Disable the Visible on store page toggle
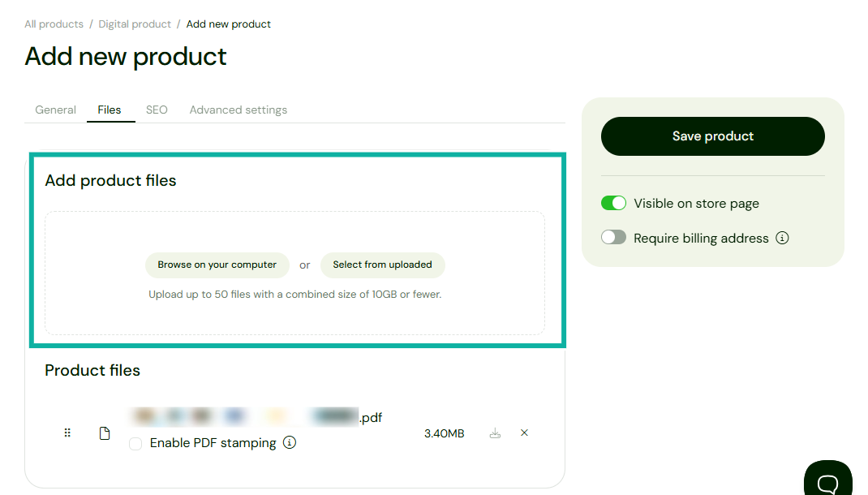The width and height of the screenshot is (868, 495). point(614,203)
